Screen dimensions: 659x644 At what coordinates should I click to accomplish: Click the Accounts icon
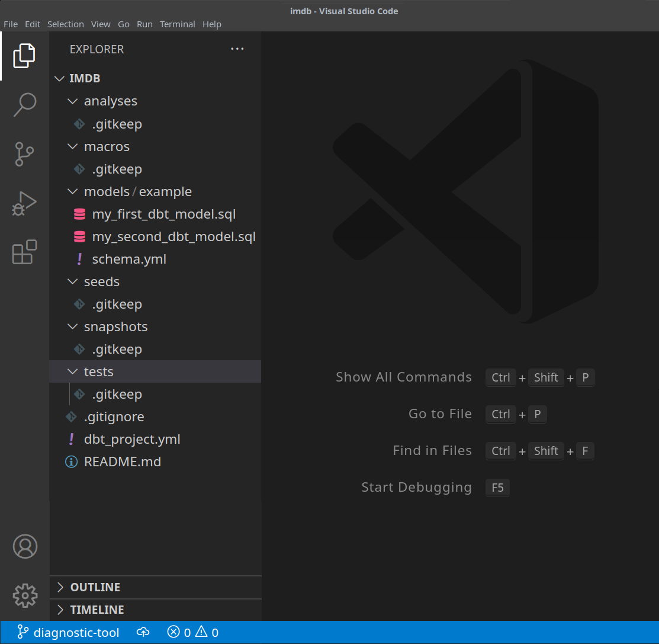click(25, 546)
